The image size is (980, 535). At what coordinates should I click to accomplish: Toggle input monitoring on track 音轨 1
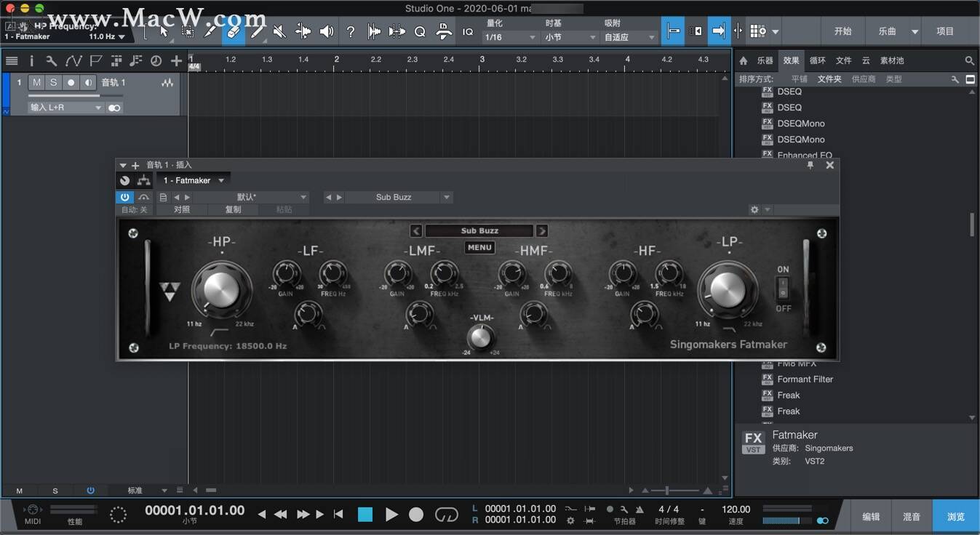(x=88, y=83)
